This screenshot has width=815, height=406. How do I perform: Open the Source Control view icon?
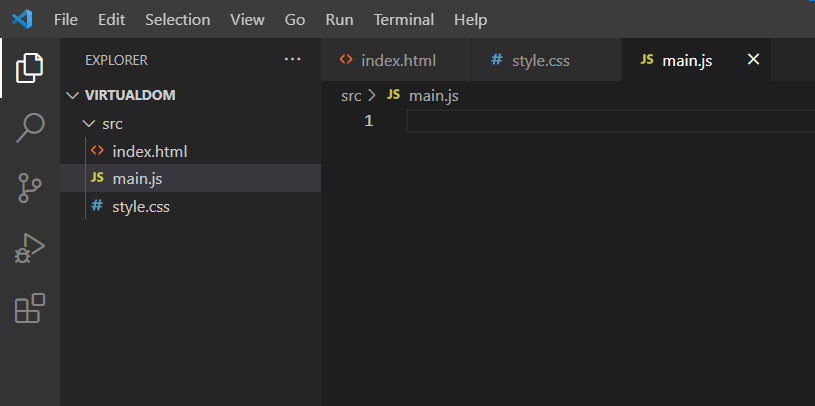(30, 188)
